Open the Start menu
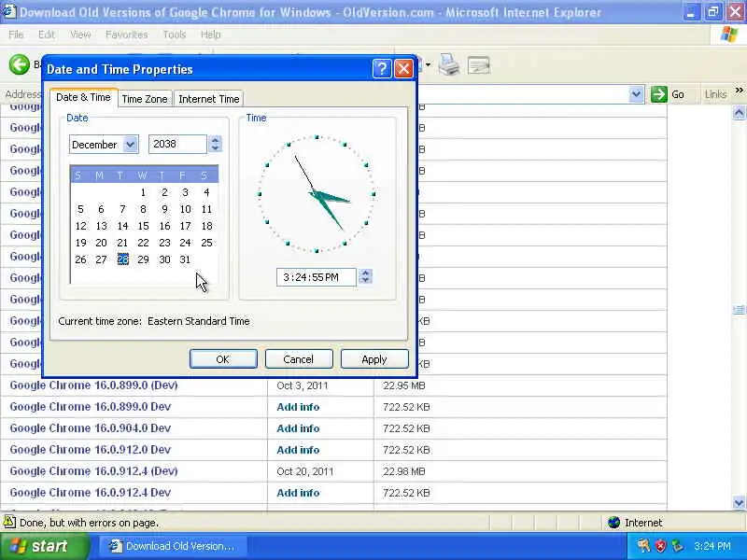 point(44,546)
